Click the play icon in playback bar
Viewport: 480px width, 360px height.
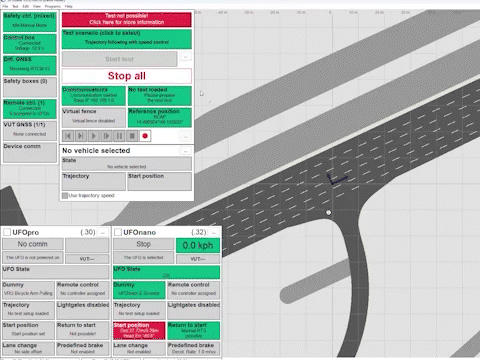pos(94,136)
